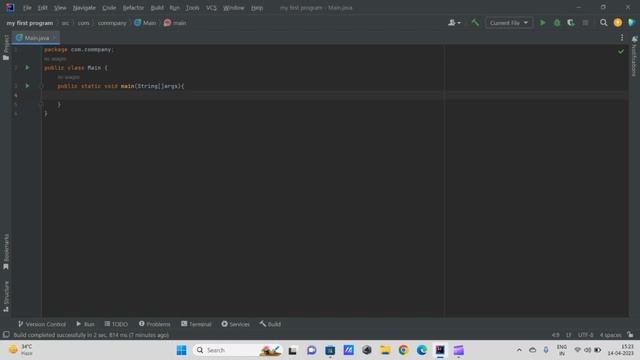Image resolution: width=640 pixels, height=360 pixels.
Task: Open the Terminal tool window tab
Action: [196, 324]
